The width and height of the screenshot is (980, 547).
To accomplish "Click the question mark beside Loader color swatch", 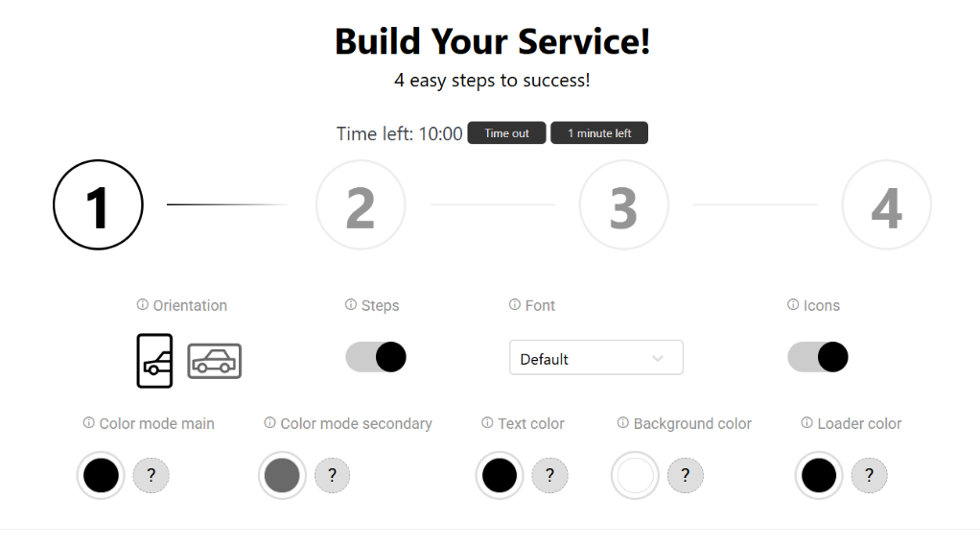I will (x=869, y=475).
